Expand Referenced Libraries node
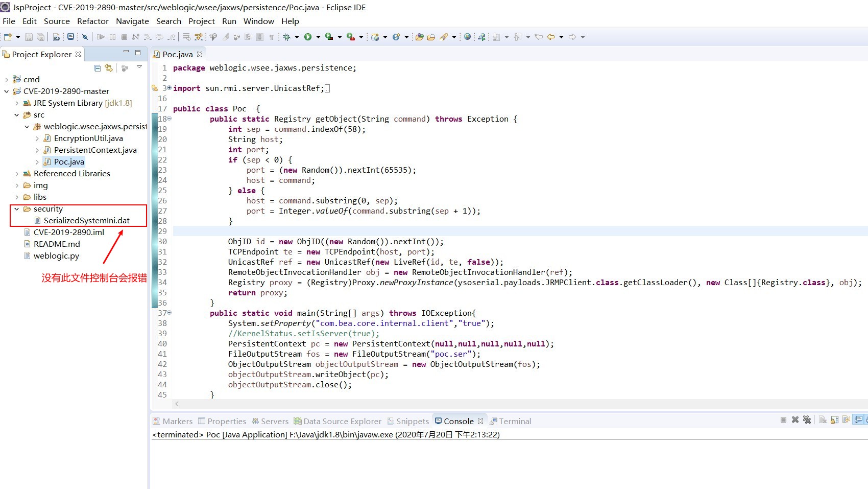Screen dimensions: 868x489 tap(16, 173)
